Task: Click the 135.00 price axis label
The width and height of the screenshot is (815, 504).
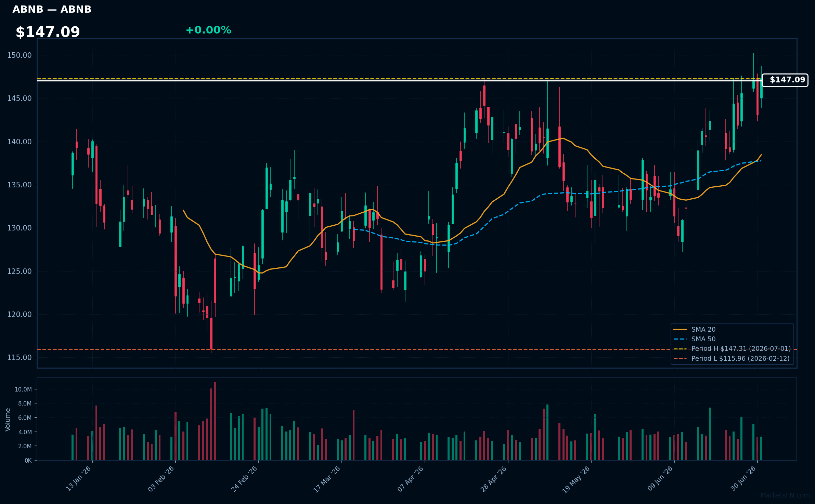Action: pyautogui.click(x=20, y=185)
